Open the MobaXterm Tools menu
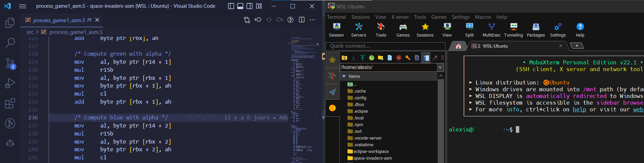This screenshot has width=644, height=163. coord(420,17)
